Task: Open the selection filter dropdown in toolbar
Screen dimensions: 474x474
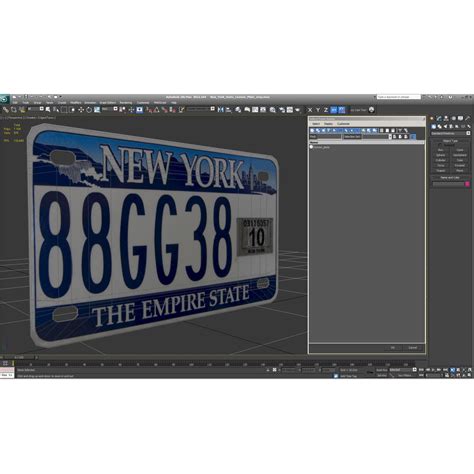Action: point(36,109)
